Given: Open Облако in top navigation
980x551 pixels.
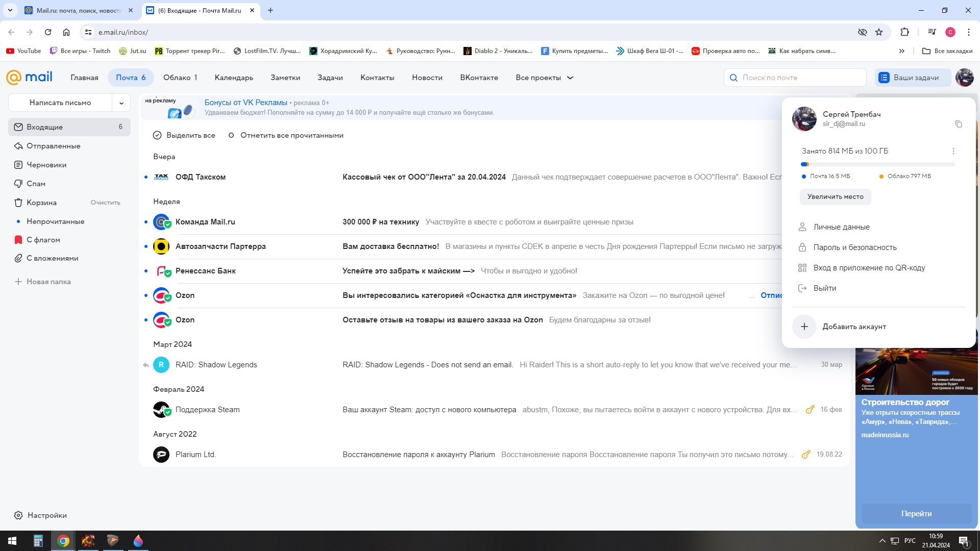Looking at the screenshot, I should pos(180,78).
